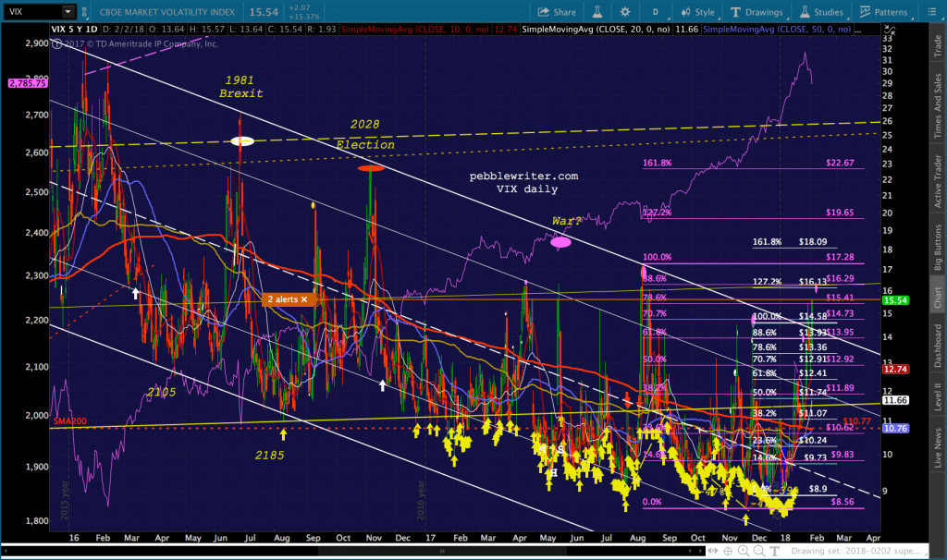Select the crosshair pan tool icon
This screenshot has height=560, width=947.
tap(728, 551)
